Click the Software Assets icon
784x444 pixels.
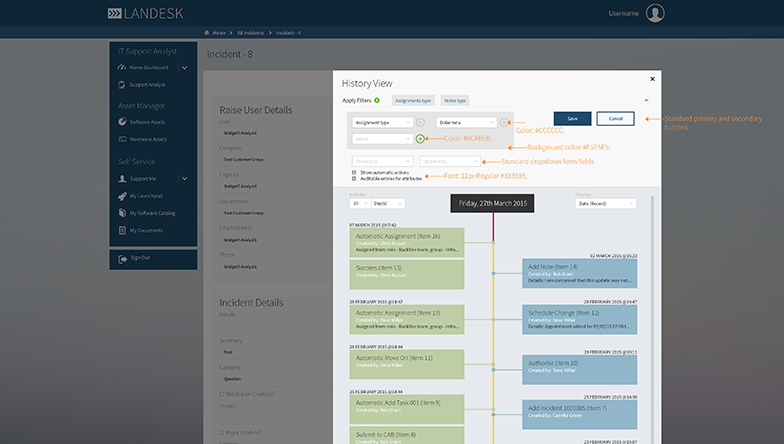click(x=121, y=122)
